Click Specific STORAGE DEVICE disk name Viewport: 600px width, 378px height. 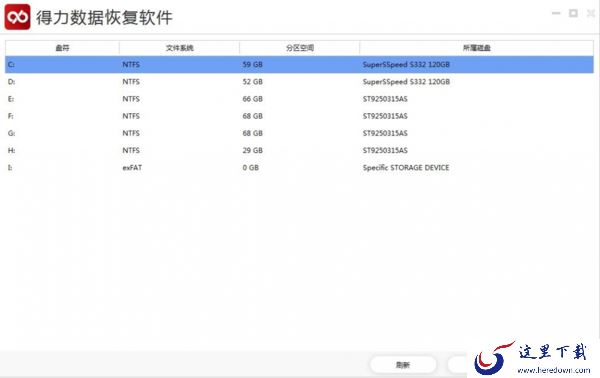tap(406, 168)
